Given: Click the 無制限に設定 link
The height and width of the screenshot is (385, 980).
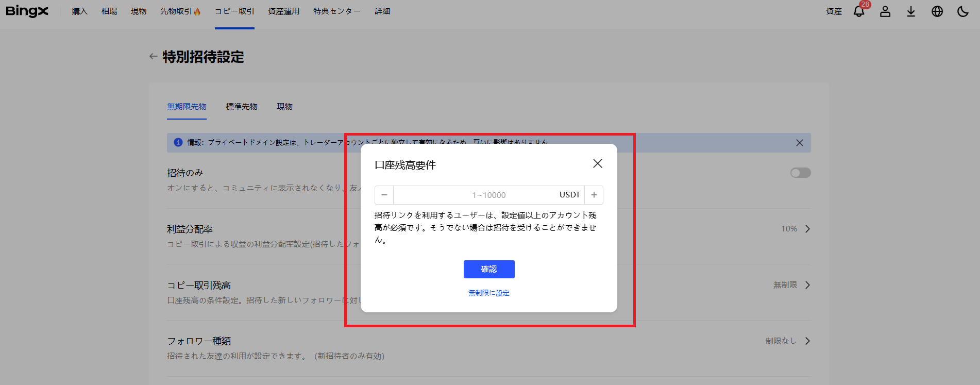Looking at the screenshot, I should [x=489, y=293].
